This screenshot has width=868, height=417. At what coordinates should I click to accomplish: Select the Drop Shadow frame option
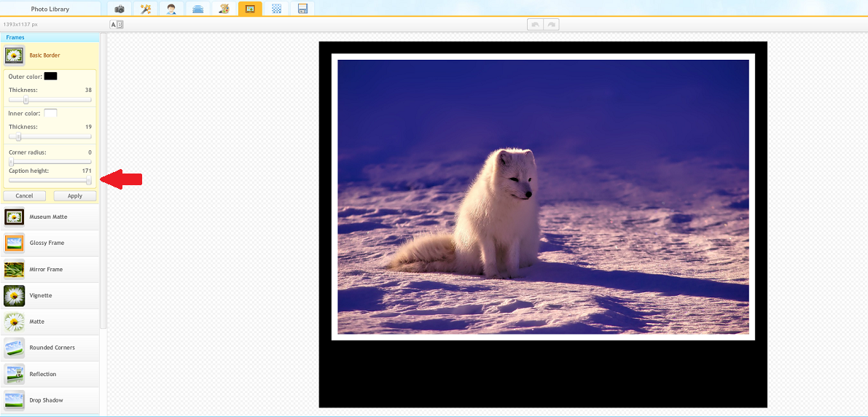coord(46,400)
